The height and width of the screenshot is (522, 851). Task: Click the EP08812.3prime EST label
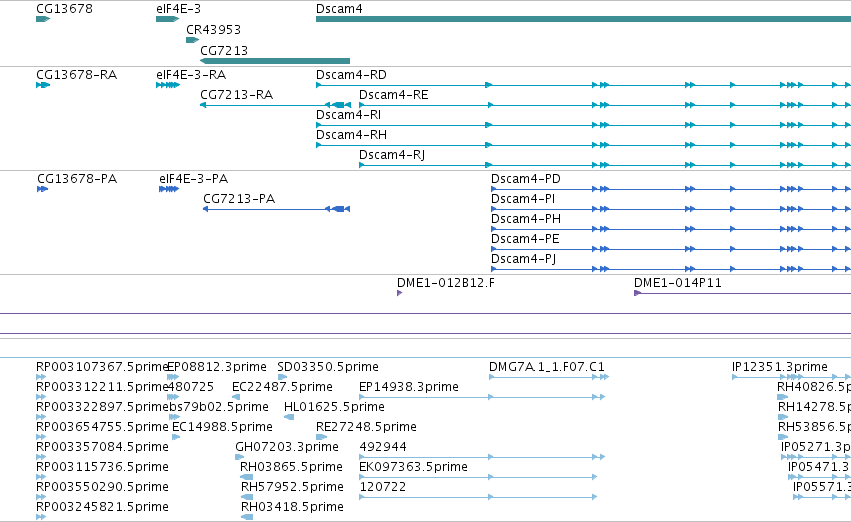pos(217,367)
